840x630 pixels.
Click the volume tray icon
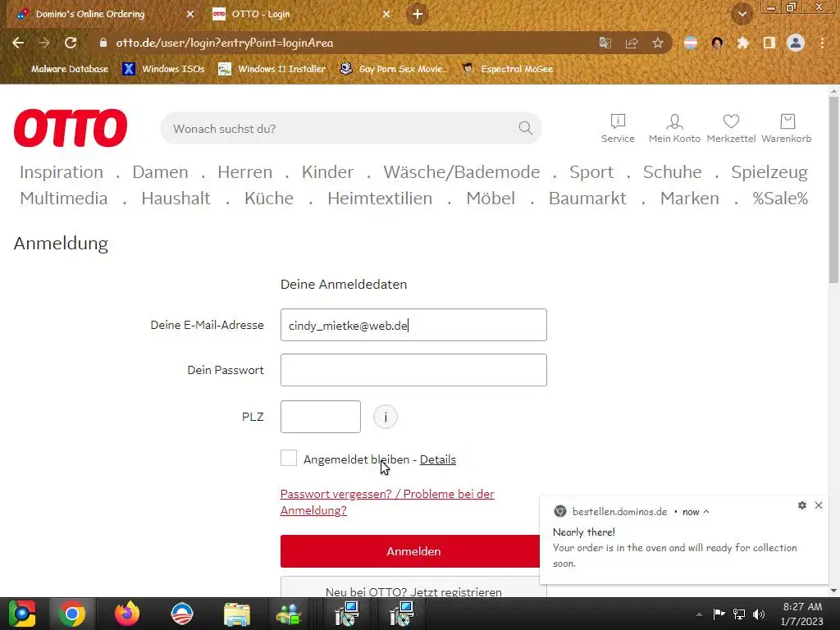(x=759, y=614)
